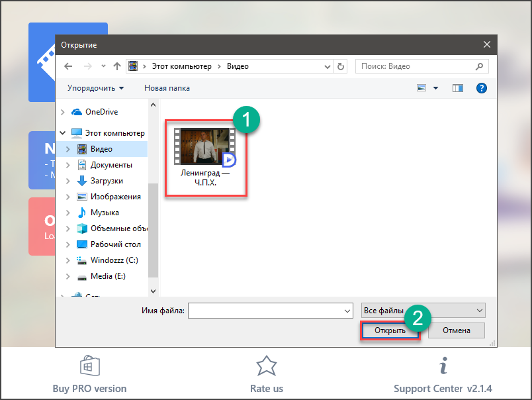Click the 3D cube icon of Объемные объекты

coord(82,228)
